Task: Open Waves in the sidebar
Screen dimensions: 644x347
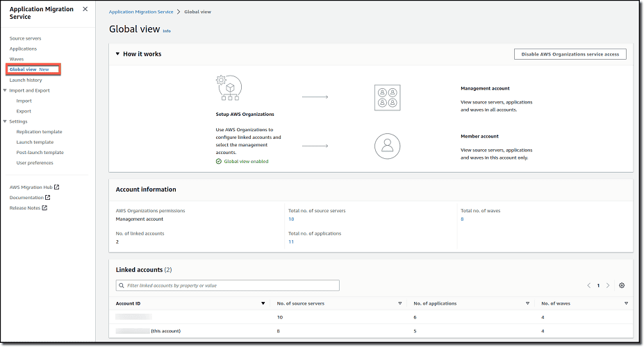Action: click(x=17, y=59)
